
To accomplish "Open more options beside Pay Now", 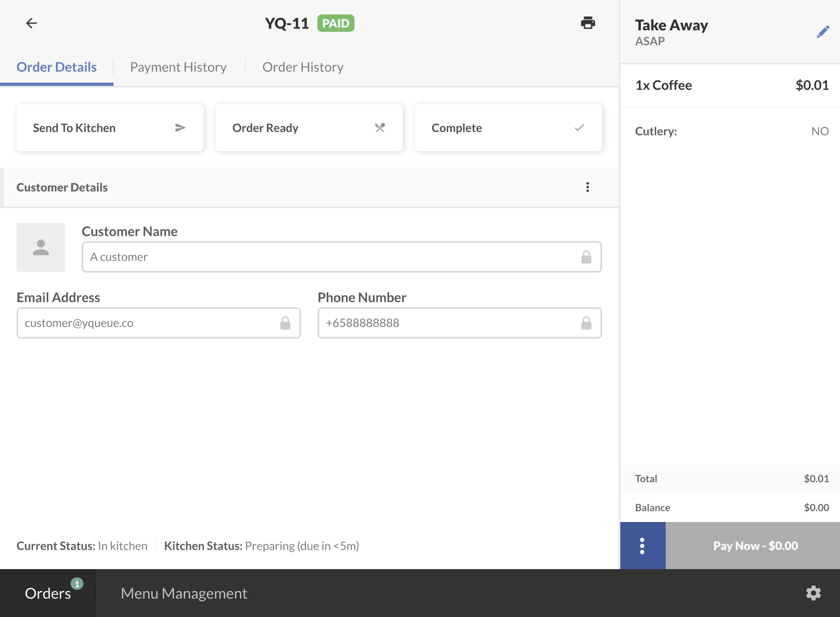I will [x=642, y=546].
